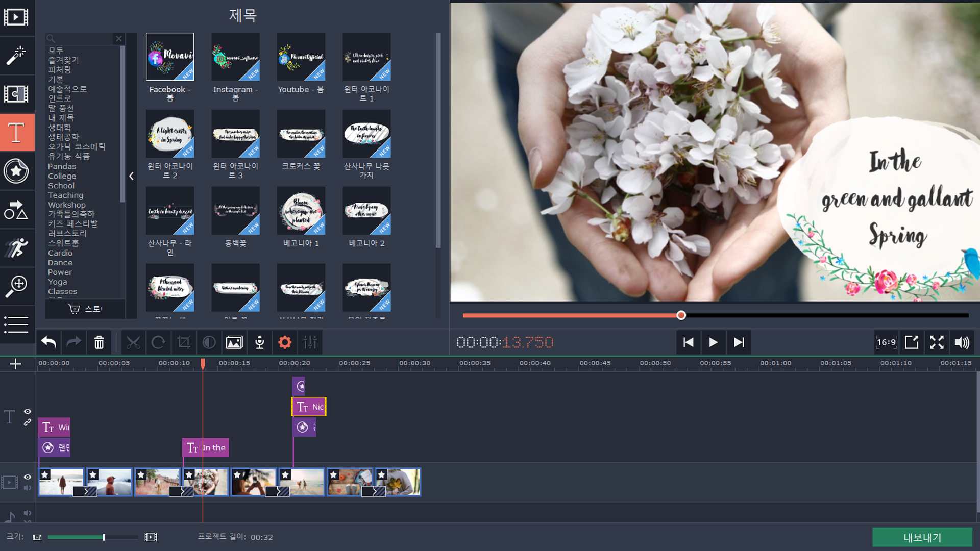Click the record voiceover microphone icon
This screenshot has height=551, width=980.
[259, 342]
